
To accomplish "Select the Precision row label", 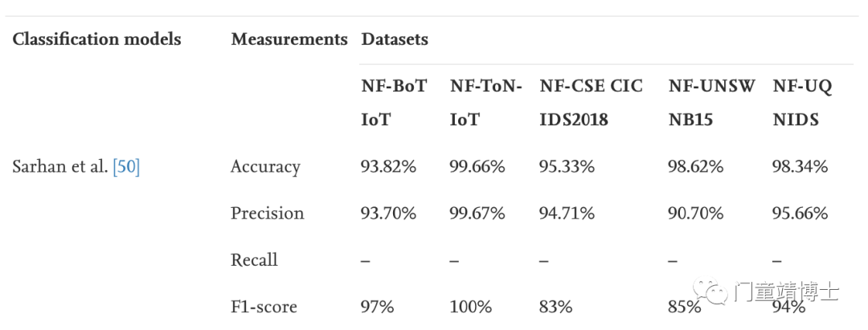I will pos(268,214).
